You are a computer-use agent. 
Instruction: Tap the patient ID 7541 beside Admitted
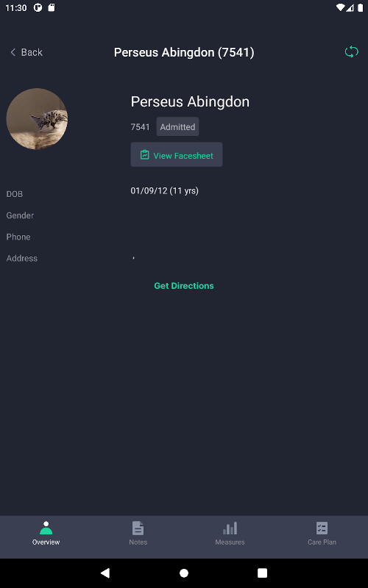pos(140,127)
